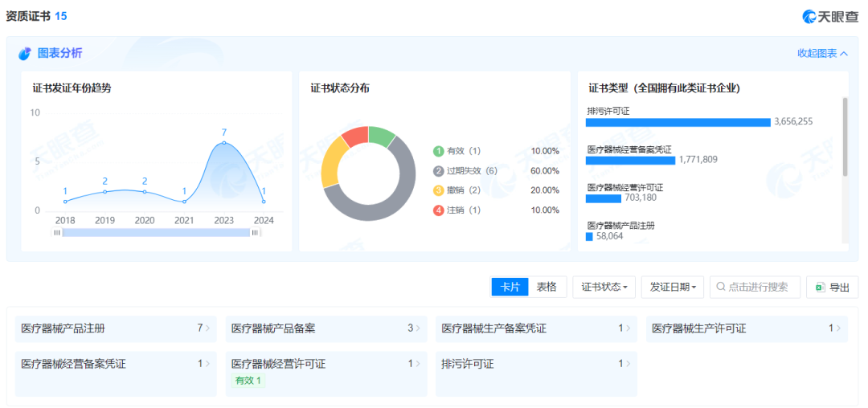Click left handle of year range slider
Viewport: 868px width, 408px height.
click(57, 232)
